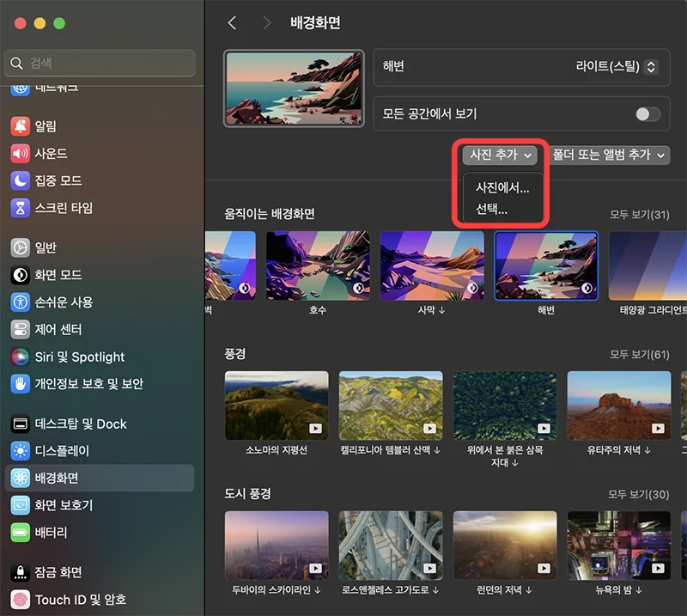Screen dimensions: 687x616
Task: Click the search magnifier icon
Action: pos(16,63)
